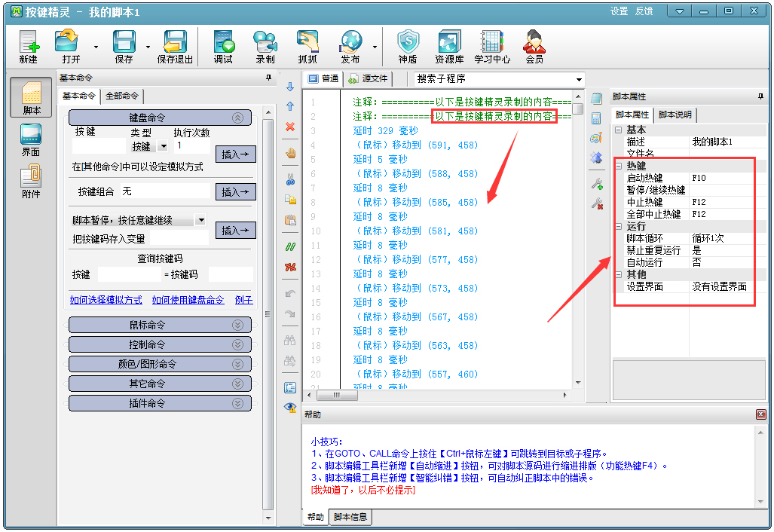Click the editor horizontal scrollbar thumb
Viewport: 774px width, 532px height.
click(336, 396)
